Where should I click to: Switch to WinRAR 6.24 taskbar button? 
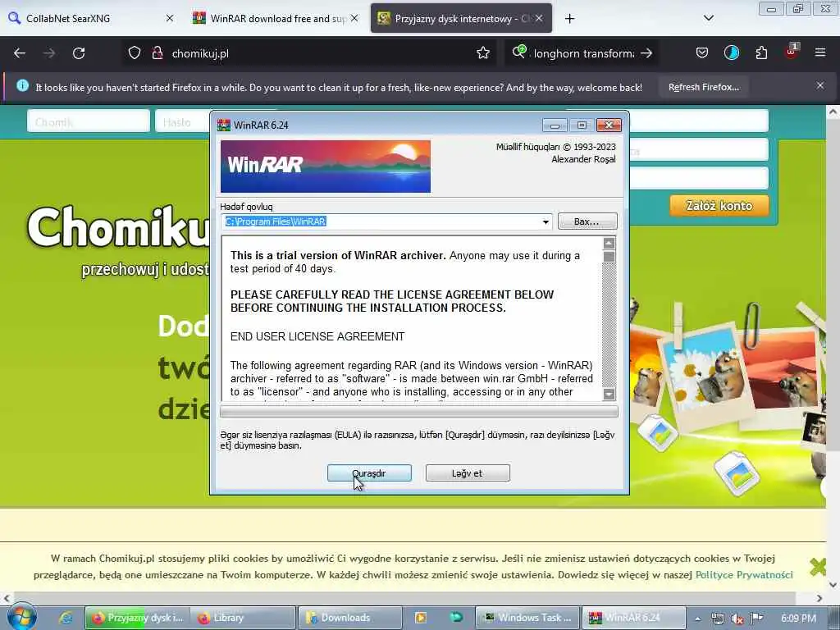(633, 618)
